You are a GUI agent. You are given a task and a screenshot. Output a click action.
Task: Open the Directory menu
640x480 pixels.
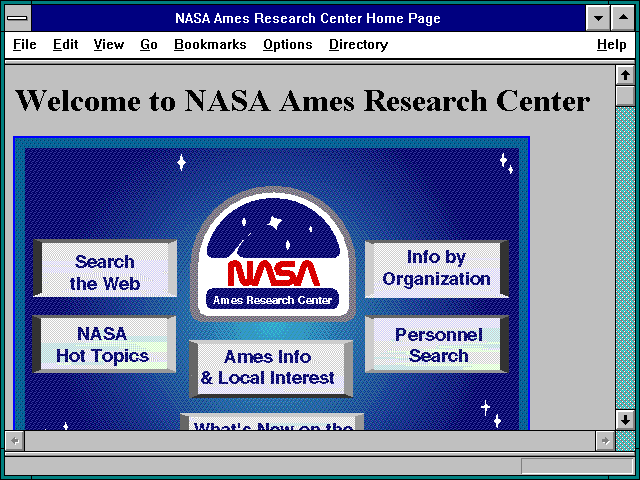[358, 44]
